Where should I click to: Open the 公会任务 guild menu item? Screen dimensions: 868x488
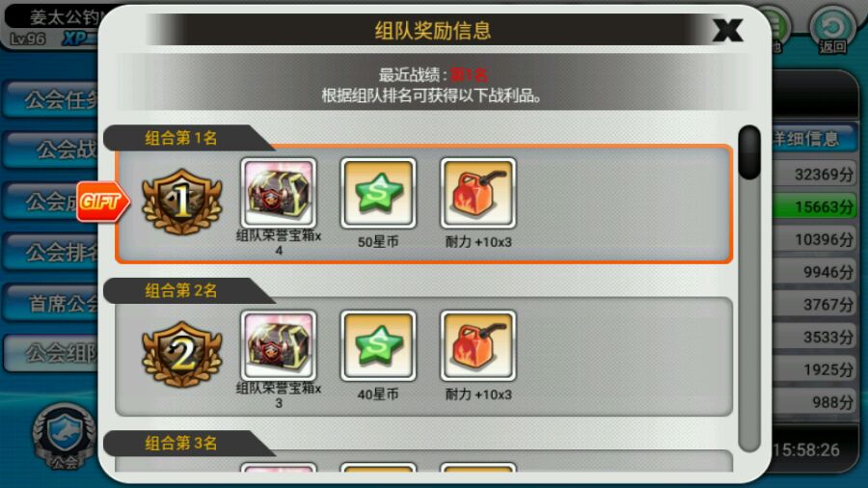coord(51,99)
